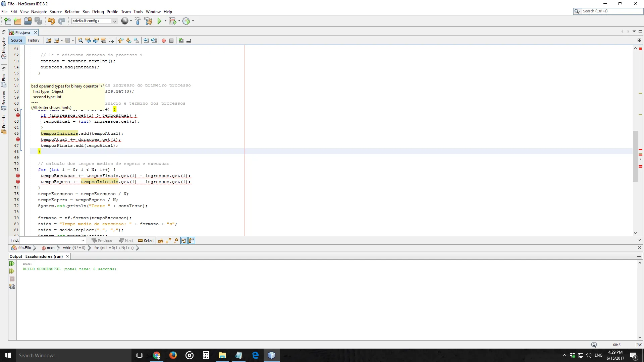The image size is (644, 362).
Task: Click the New Project icon
Action: (x=17, y=21)
